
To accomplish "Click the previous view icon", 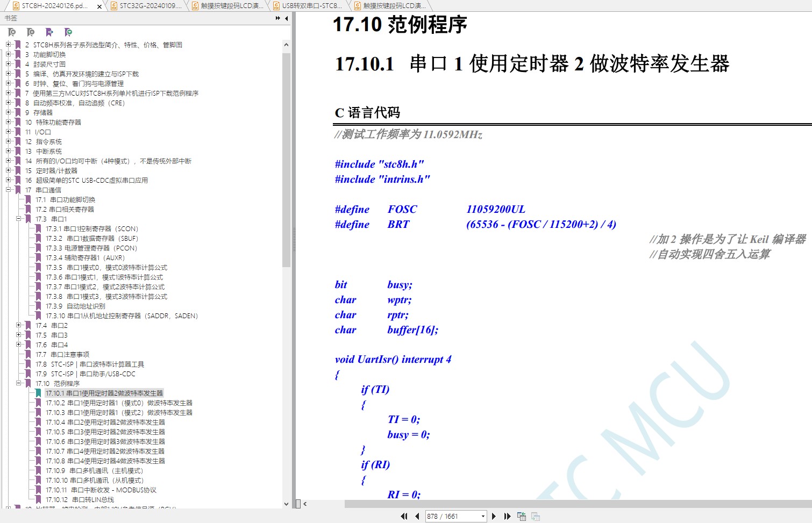I will click(522, 516).
